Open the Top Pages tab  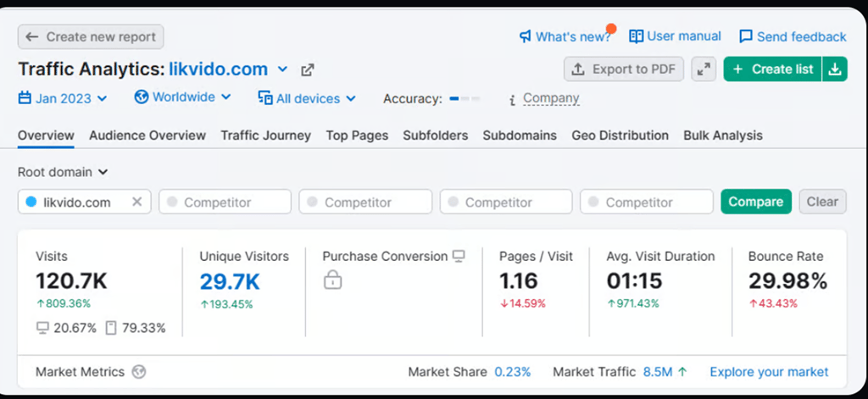click(357, 136)
